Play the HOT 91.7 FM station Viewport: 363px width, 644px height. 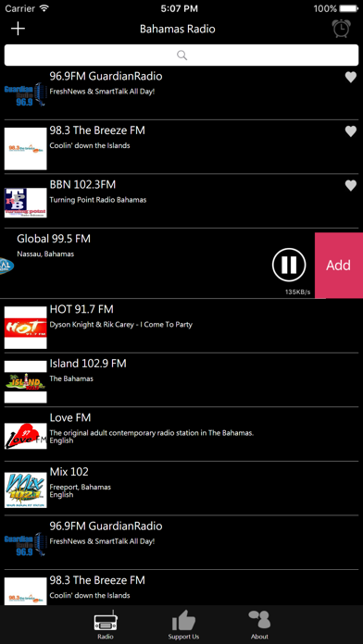pyautogui.click(x=181, y=326)
